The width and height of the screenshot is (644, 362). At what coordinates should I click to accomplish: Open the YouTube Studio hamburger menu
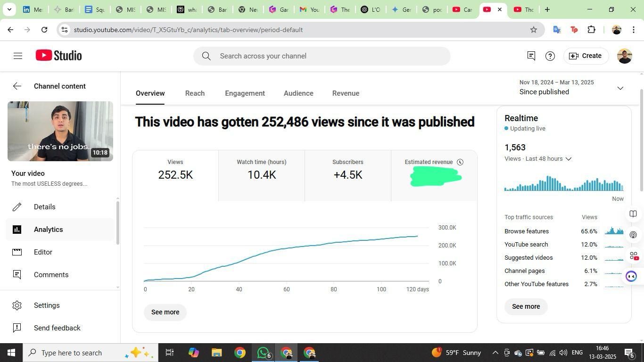coord(18,56)
